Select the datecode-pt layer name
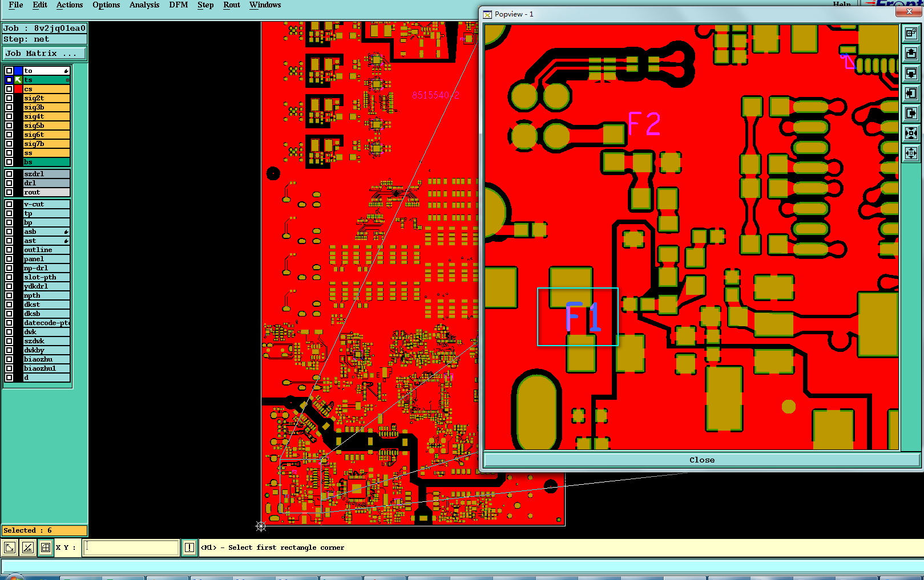The image size is (924, 580). pyautogui.click(x=46, y=323)
